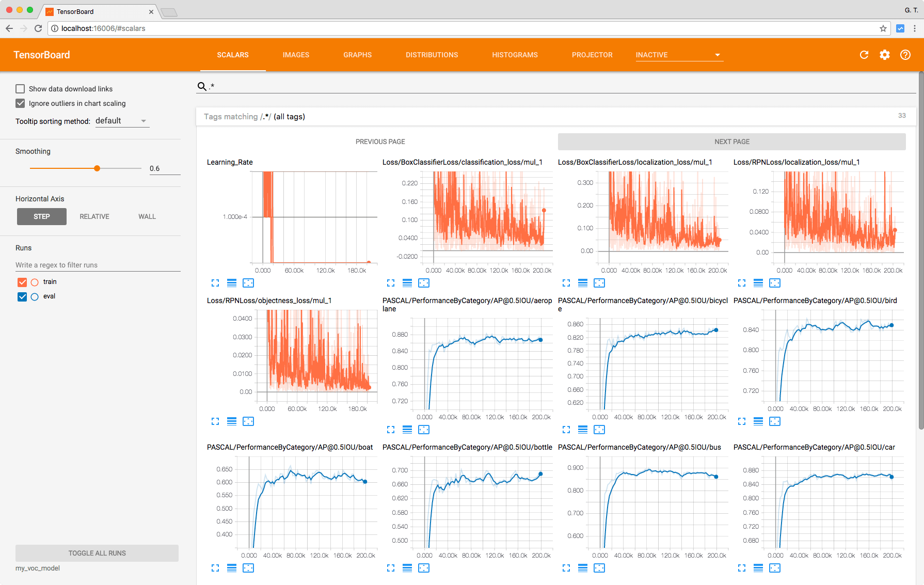Switch to the HISTOGRAMS tab

click(x=515, y=55)
